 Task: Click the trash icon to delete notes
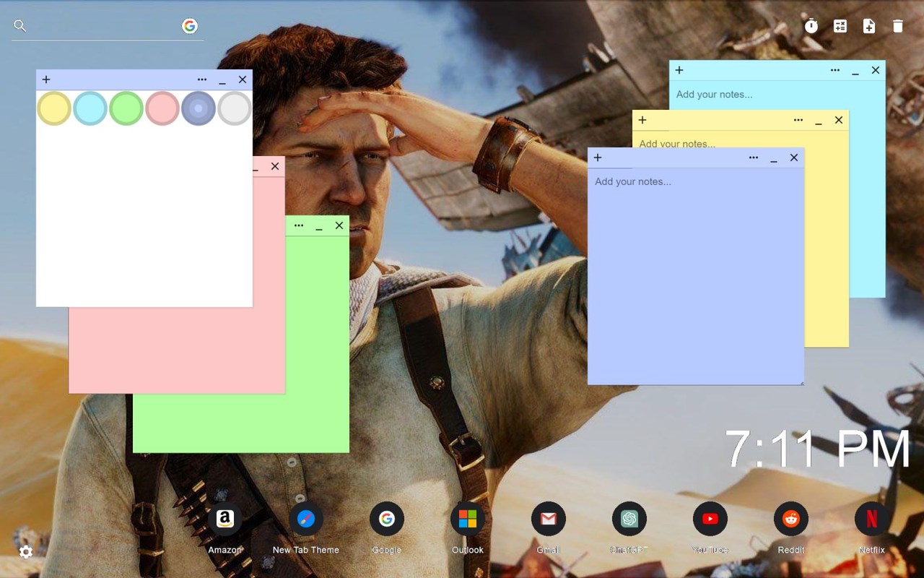coord(898,26)
